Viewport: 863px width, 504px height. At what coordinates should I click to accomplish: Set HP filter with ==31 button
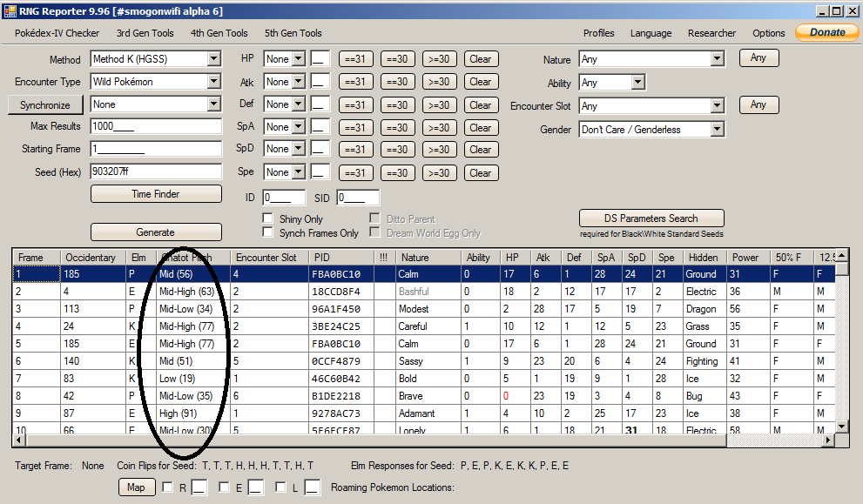click(355, 59)
